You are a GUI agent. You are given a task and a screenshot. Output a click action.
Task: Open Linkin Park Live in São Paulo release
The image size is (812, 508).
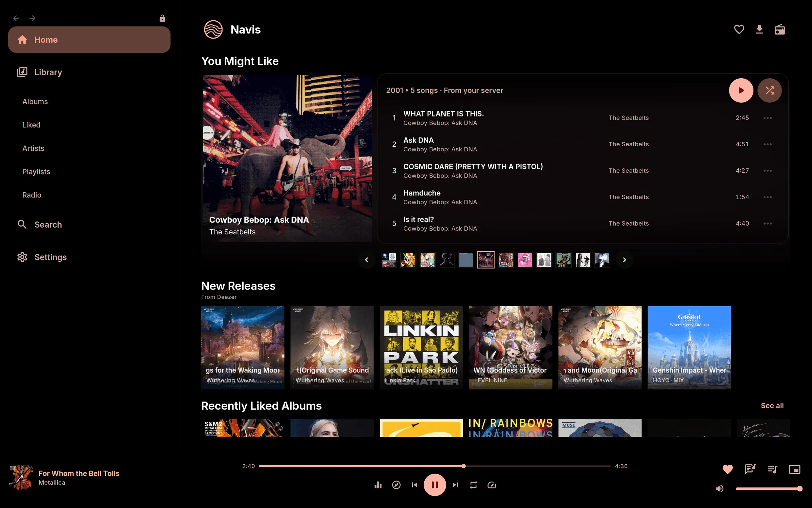(x=421, y=347)
